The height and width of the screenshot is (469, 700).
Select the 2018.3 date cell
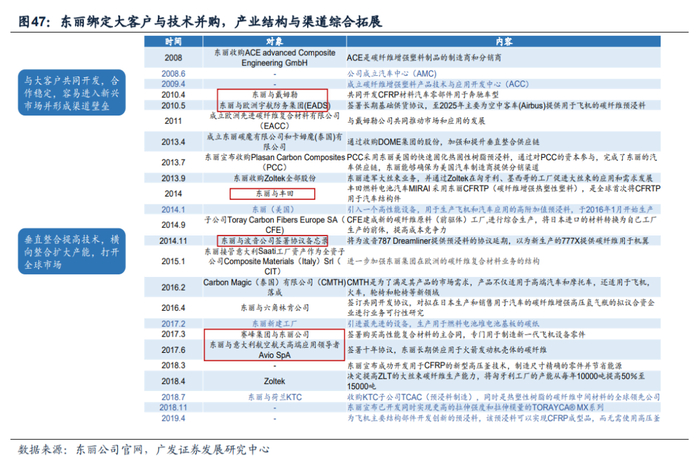[x=173, y=365]
